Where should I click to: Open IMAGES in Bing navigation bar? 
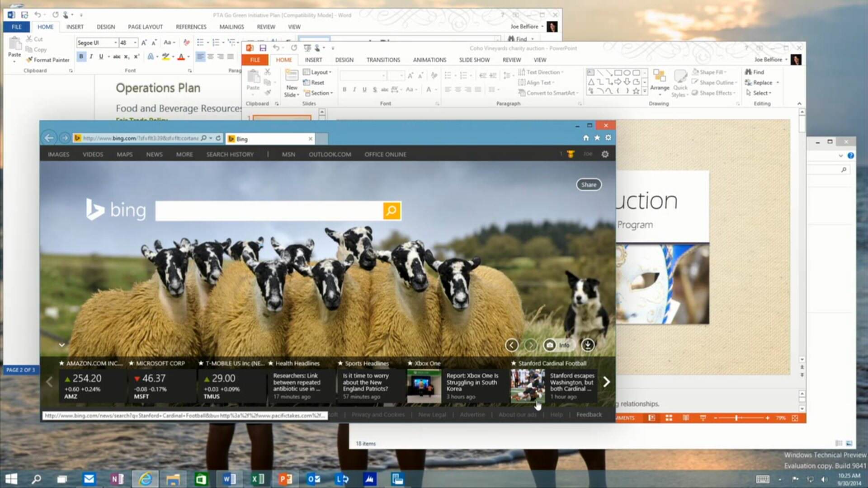tap(59, 155)
